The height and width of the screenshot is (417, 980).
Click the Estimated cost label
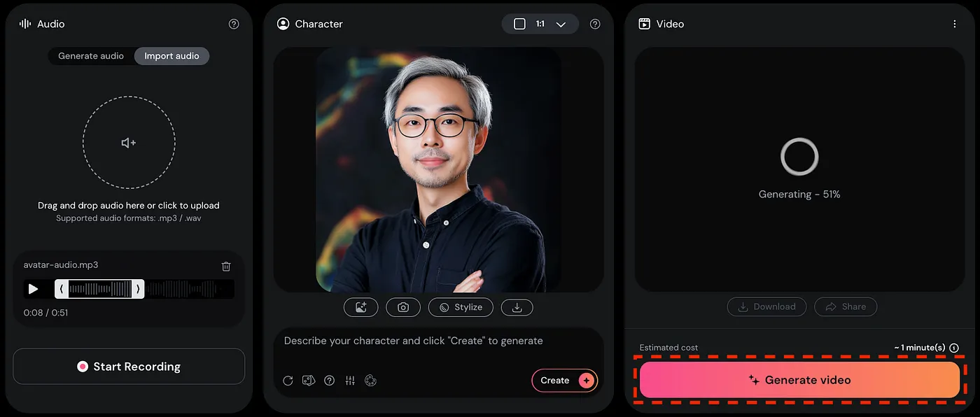(x=668, y=348)
